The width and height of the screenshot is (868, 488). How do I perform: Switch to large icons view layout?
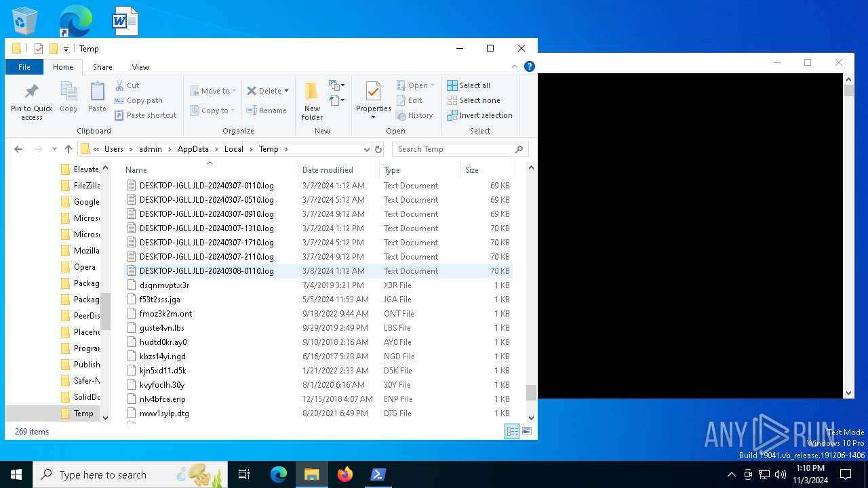coord(526,431)
